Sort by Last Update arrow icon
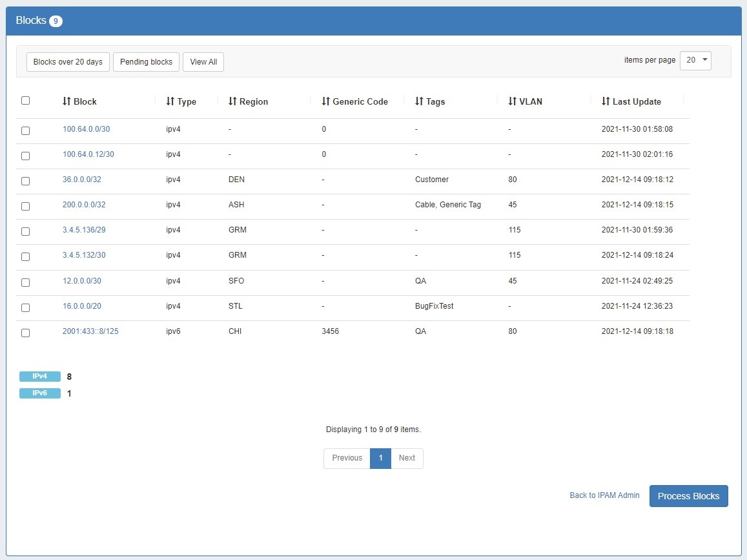Viewport: 747px width, 560px height. pyautogui.click(x=606, y=101)
